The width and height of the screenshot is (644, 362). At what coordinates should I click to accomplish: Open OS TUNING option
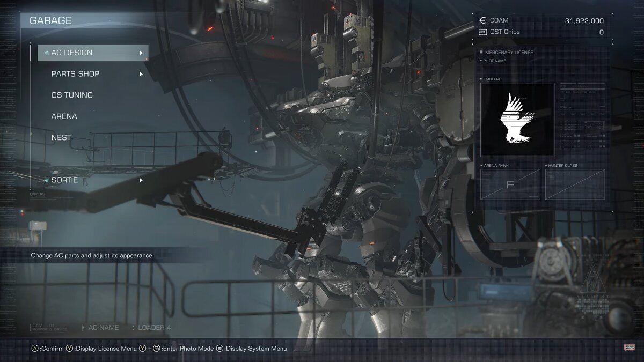(x=72, y=95)
